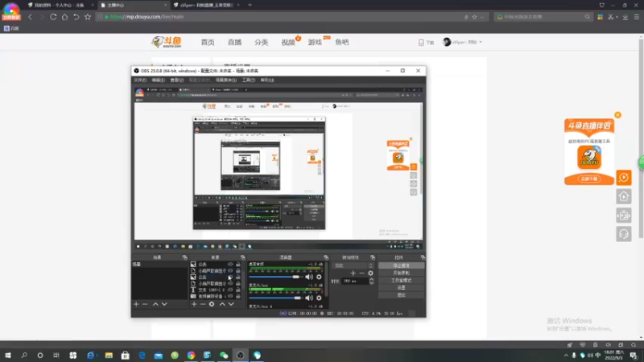Open Windows Start menu on taskbar

[8, 356]
